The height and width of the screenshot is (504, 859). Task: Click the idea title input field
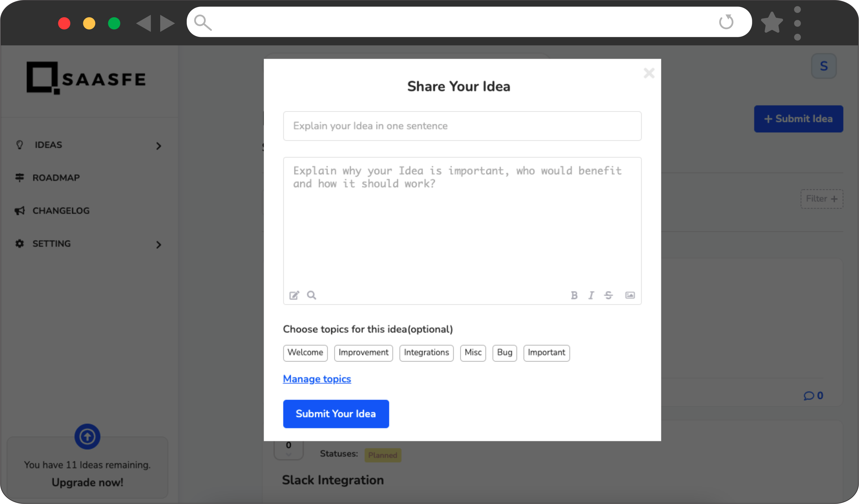[x=462, y=125]
